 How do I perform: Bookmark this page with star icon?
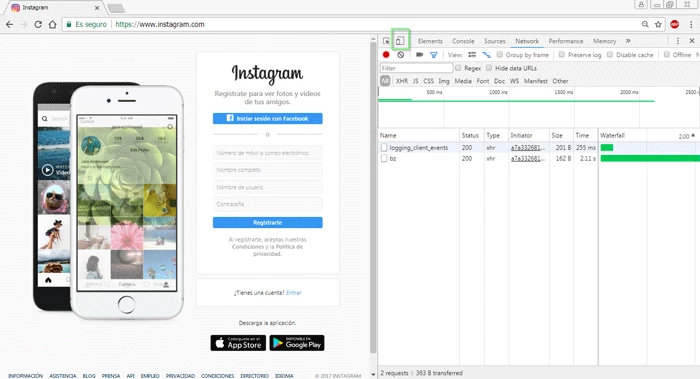tap(658, 25)
